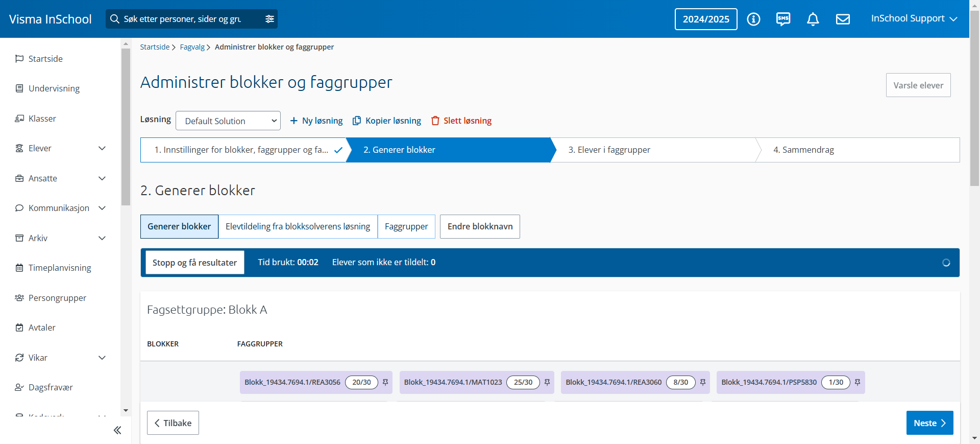Collapse the sidebar with double chevron
The width and height of the screenshot is (980, 444).
117,430
